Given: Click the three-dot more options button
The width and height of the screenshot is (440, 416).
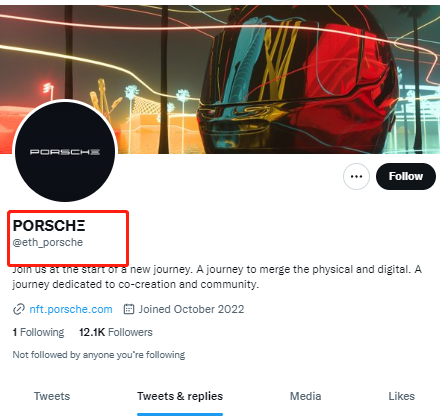Looking at the screenshot, I should (356, 176).
